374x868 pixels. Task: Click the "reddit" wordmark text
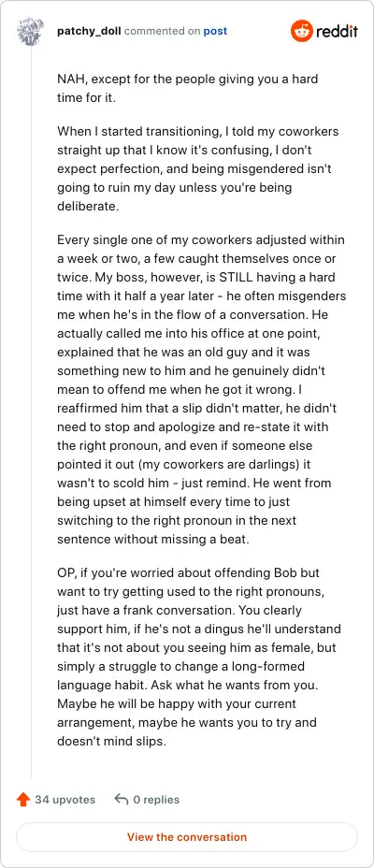(337, 31)
